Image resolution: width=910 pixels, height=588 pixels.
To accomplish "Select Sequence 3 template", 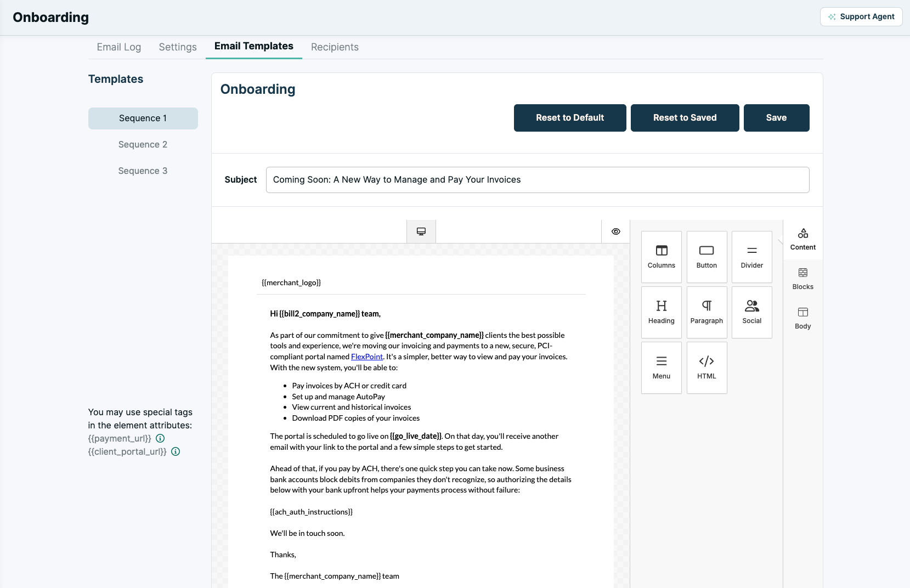I will click(143, 171).
